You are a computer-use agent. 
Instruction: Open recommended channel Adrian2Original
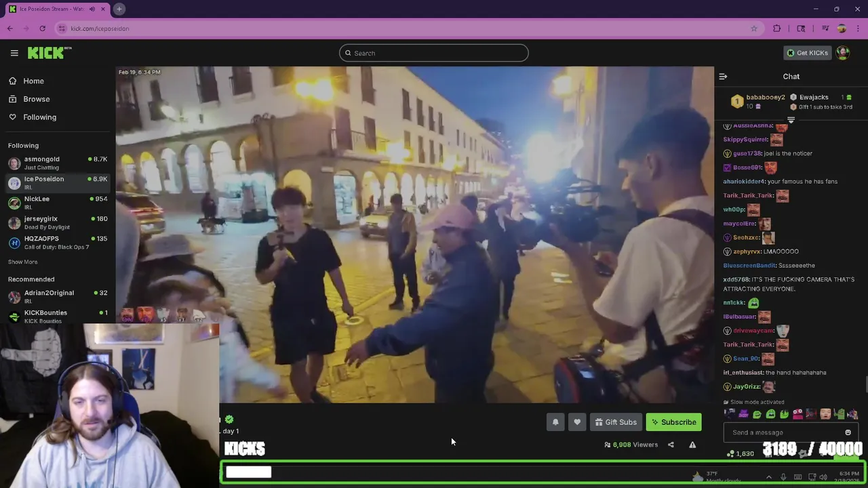point(58,296)
